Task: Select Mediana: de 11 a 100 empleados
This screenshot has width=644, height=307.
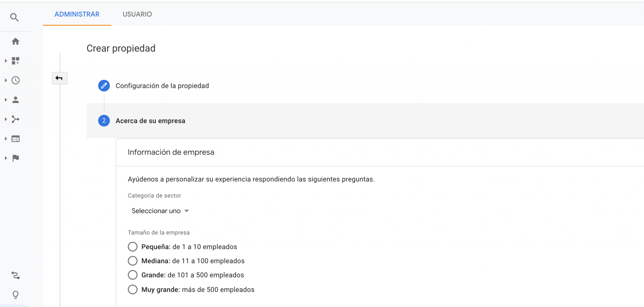Action: point(133,261)
